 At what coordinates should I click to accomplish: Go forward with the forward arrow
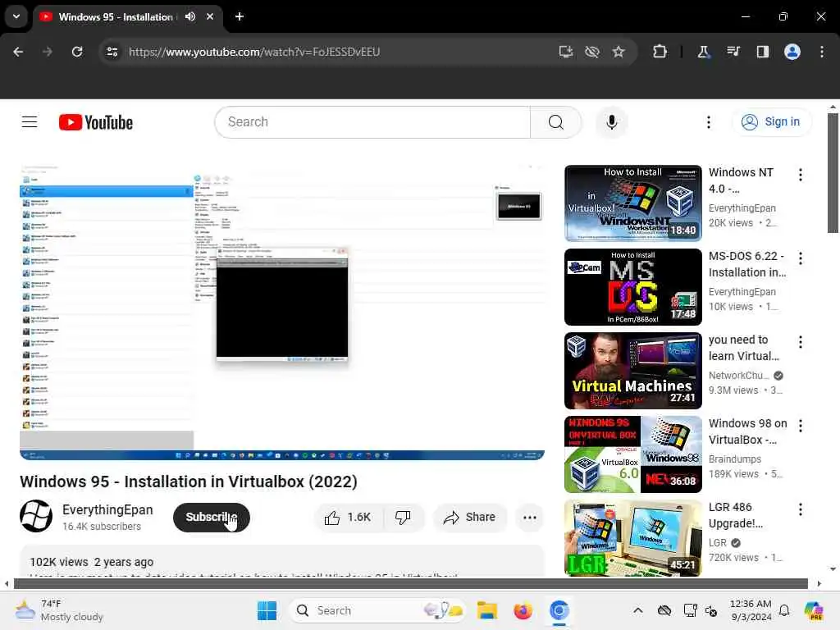48,52
